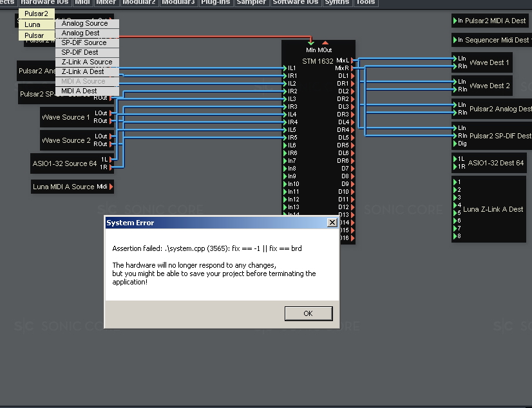Click the IR1 input port on STM 1632
532x408 pixels.
coord(285,76)
